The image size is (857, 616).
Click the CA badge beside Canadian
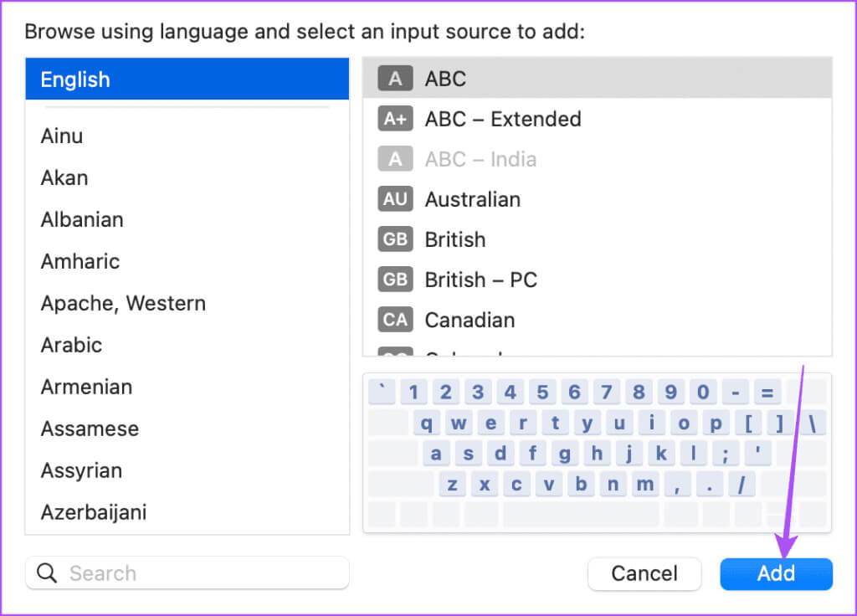[x=395, y=320]
